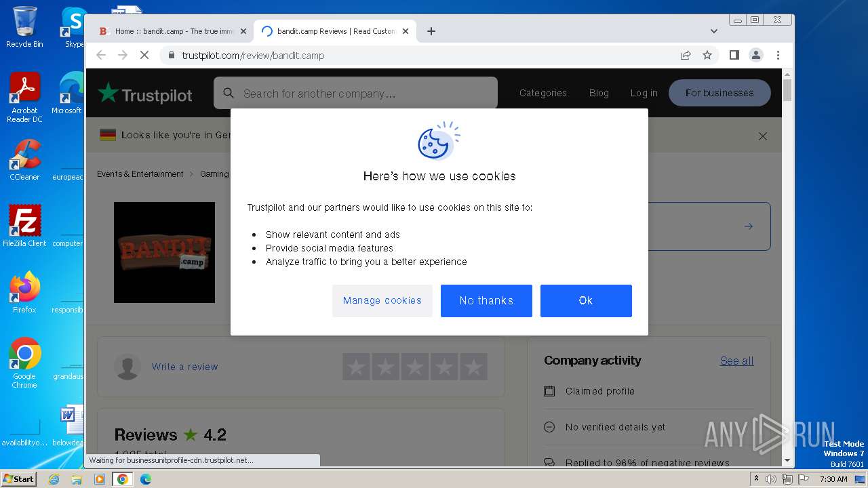The height and width of the screenshot is (488, 868).
Task: Click the Write a review link
Action: click(x=184, y=367)
